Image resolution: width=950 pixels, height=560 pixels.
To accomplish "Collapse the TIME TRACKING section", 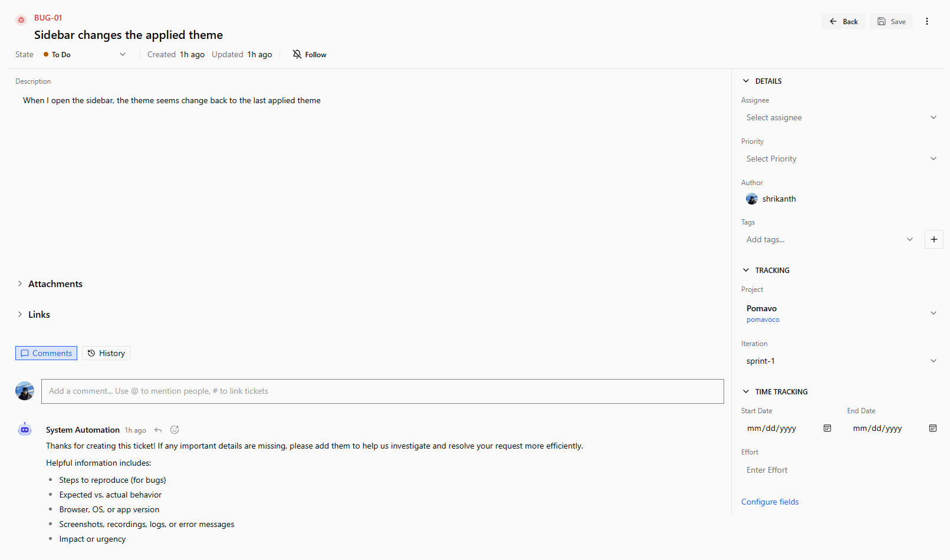I will point(775,391).
